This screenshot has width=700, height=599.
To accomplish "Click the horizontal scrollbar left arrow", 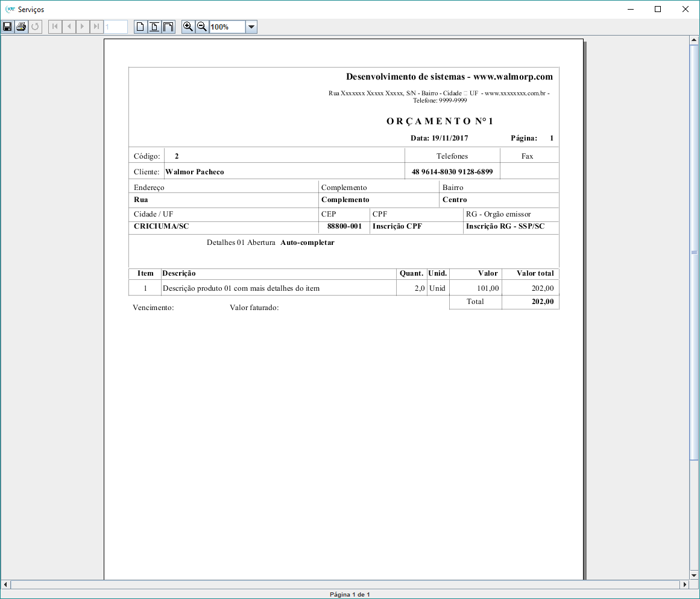I will pos(6,585).
